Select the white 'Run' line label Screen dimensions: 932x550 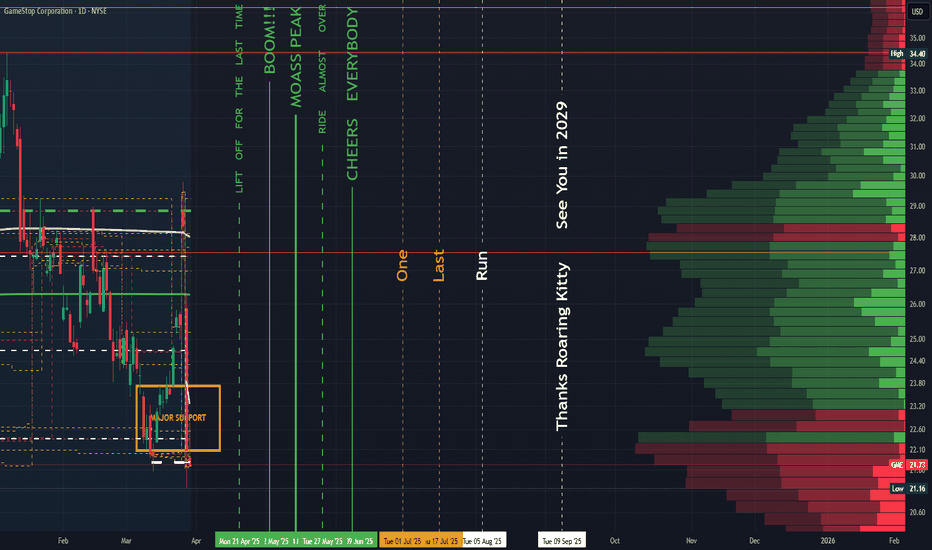[x=481, y=265]
